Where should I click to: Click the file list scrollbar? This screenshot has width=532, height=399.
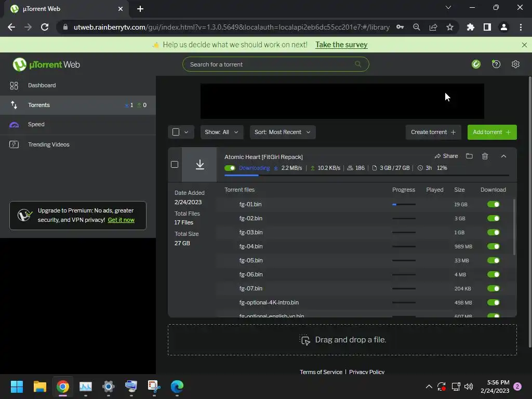(x=514, y=227)
